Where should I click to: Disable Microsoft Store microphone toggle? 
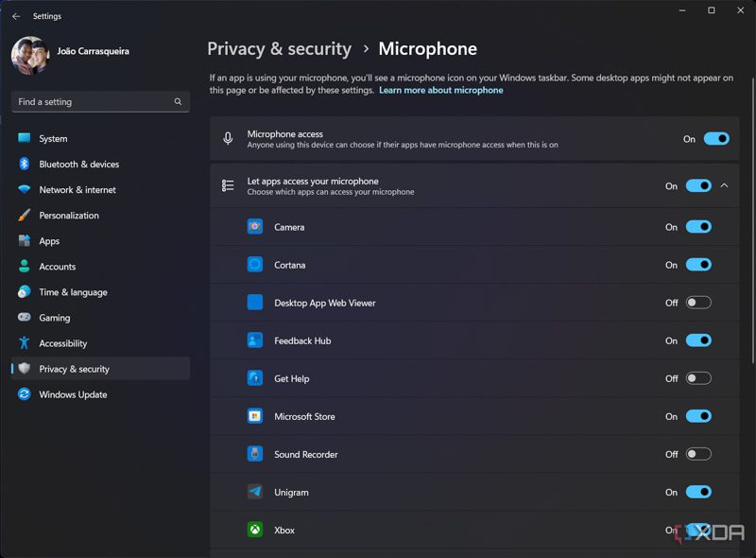(698, 416)
